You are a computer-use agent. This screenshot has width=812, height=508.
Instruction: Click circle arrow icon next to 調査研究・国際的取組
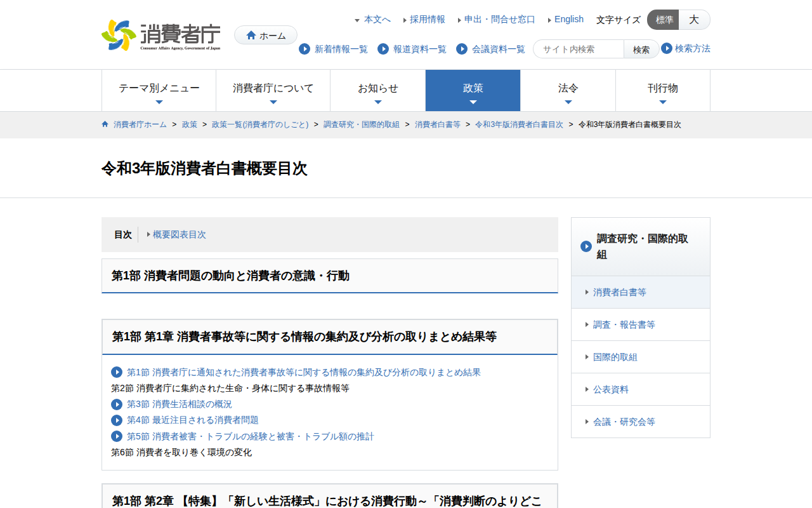[586, 246]
